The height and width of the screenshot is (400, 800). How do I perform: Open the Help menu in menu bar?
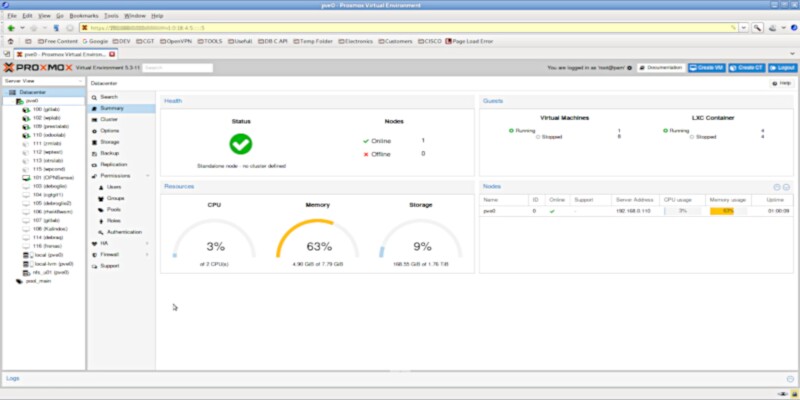click(x=157, y=16)
